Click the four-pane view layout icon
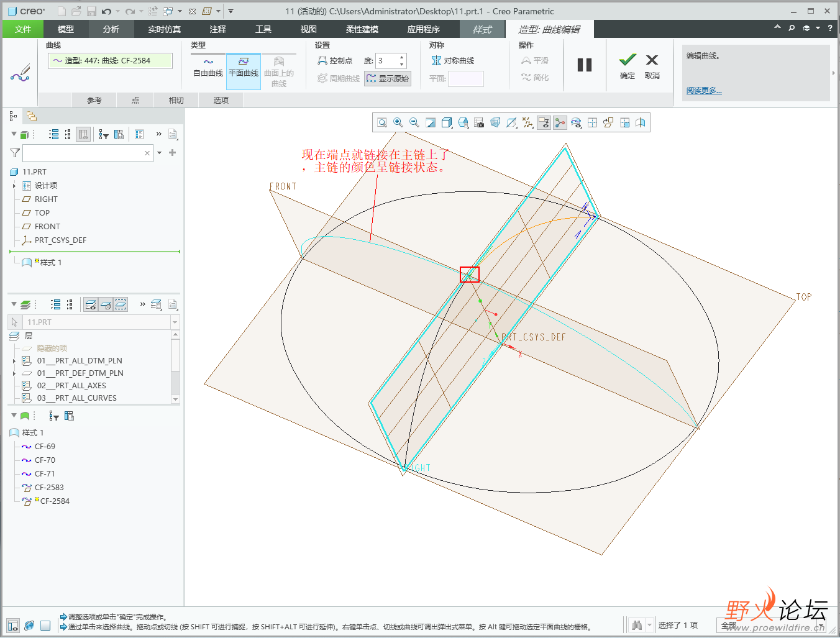Viewport: 840px width, 638px height. click(592, 123)
